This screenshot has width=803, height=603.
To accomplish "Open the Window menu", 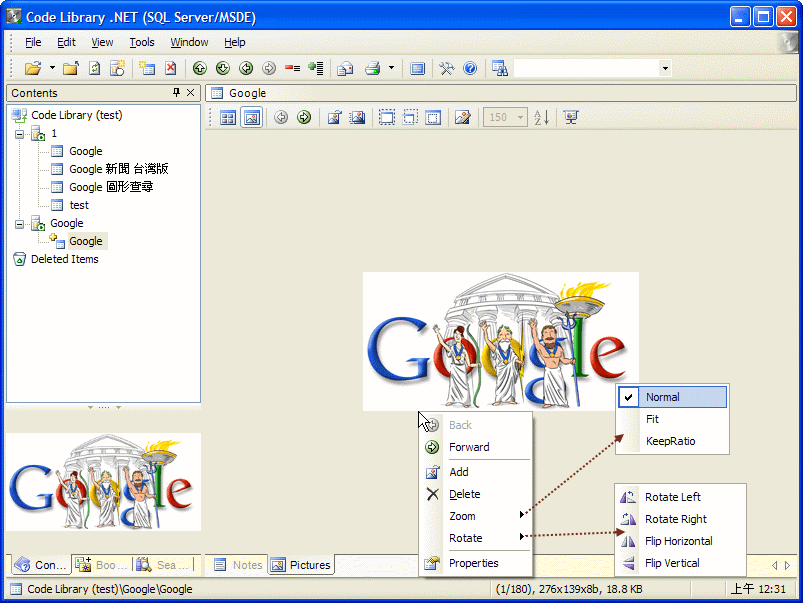I will pos(189,42).
